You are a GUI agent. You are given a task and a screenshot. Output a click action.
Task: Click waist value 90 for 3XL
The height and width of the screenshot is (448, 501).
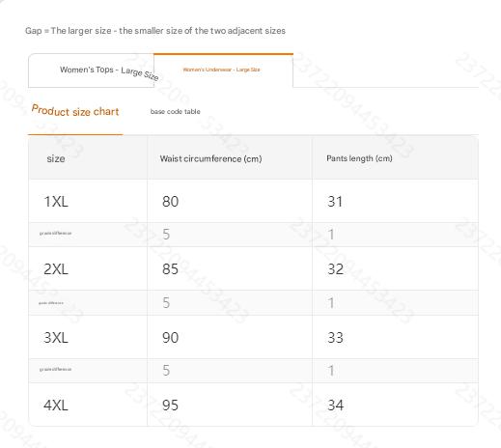pos(170,338)
